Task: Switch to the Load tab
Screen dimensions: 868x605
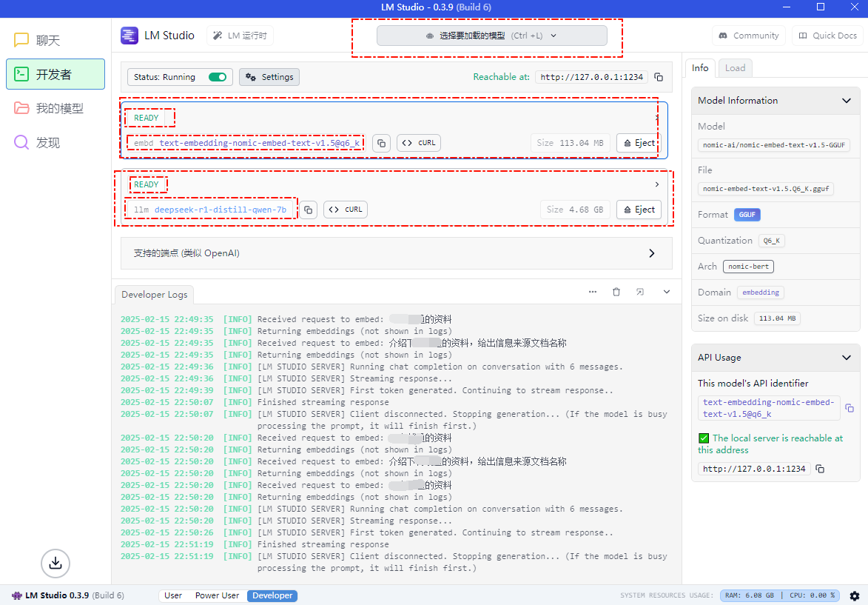Action: click(x=735, y=67)
